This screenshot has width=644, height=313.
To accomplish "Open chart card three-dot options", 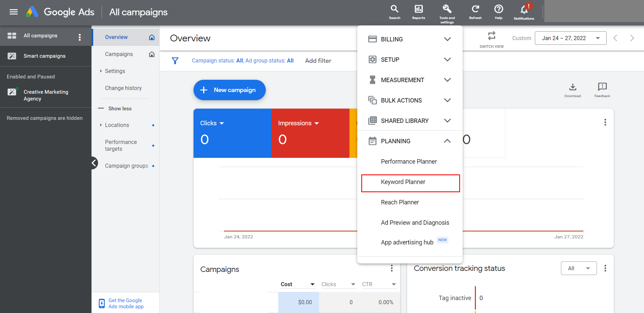I will point(605,122).
